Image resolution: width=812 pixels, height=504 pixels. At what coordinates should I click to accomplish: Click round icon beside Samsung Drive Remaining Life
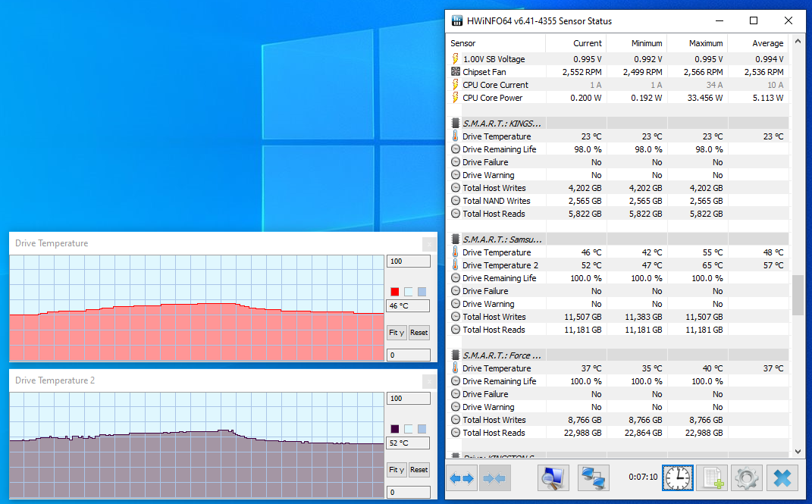(x=455, y=278)
